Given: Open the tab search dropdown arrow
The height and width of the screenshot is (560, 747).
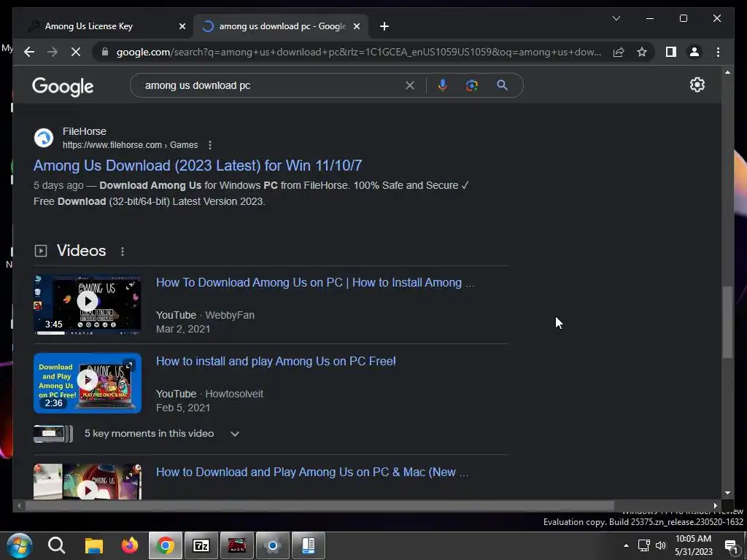Looking at the screenshot, I should [616, 18].
